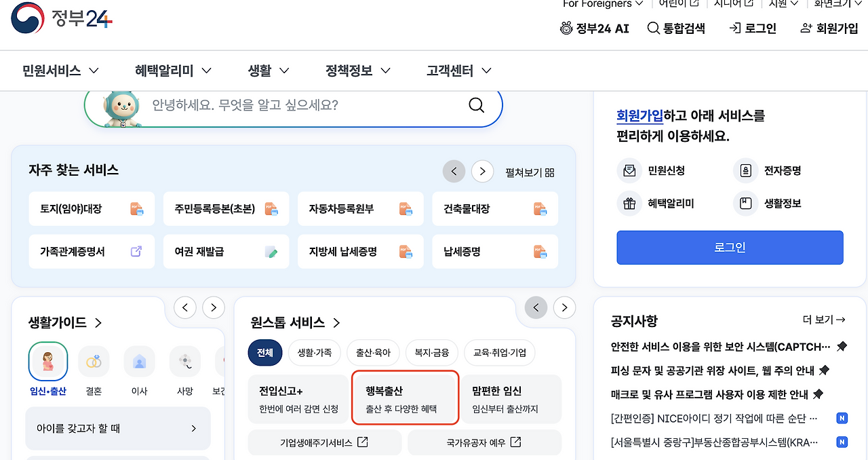Screen dimensions: 868x460
Task: Click 회원가입 in top header
Action: tap(829, 28)
